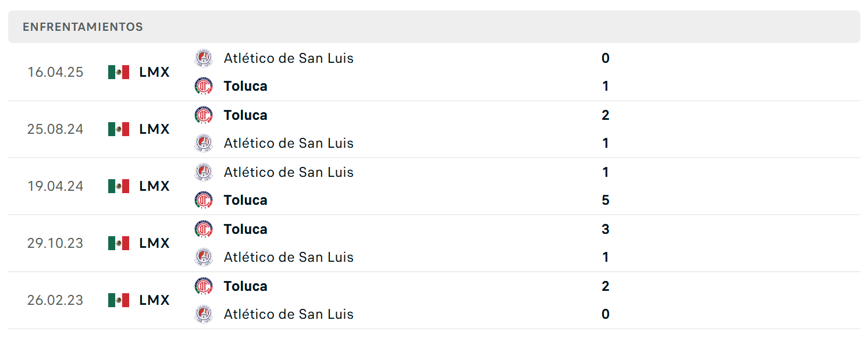Screen dimensions: 868x338
Task: Click Atlético de San Luis crest in 16.04.25 match
Action: pos(204,58)
